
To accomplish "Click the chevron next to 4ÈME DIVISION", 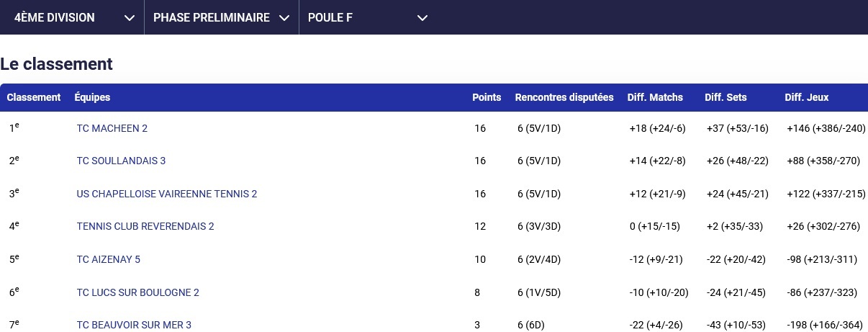I will click(x=130, y=18).
